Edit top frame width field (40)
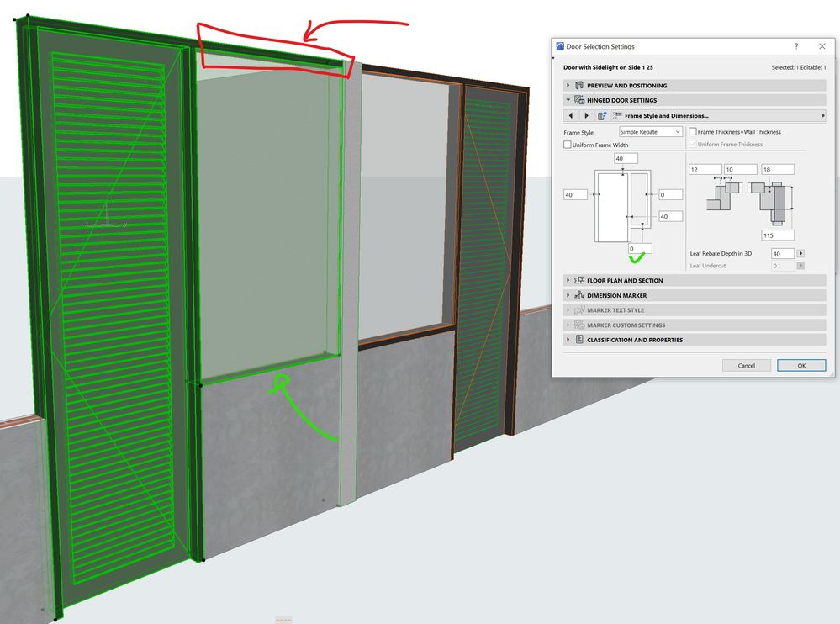This screenshot has height=624, width=840. tap(626, 159)
